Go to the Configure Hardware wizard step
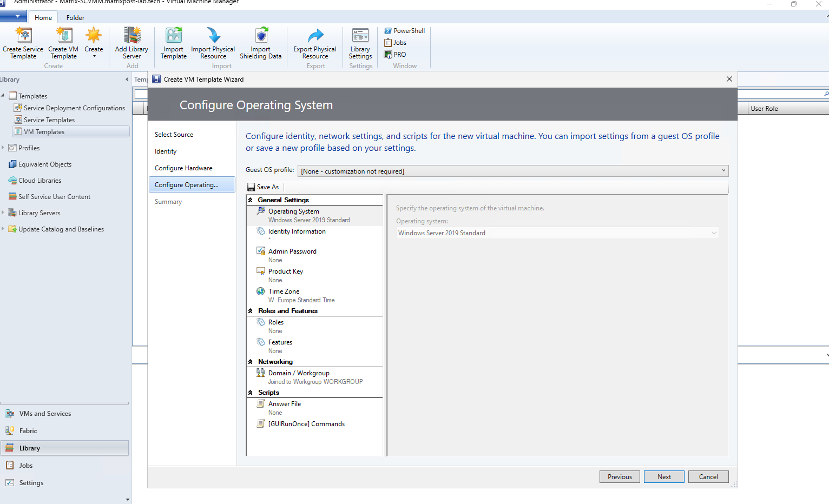The height and width of the screenshot is (504, 829). pos(183,168)
